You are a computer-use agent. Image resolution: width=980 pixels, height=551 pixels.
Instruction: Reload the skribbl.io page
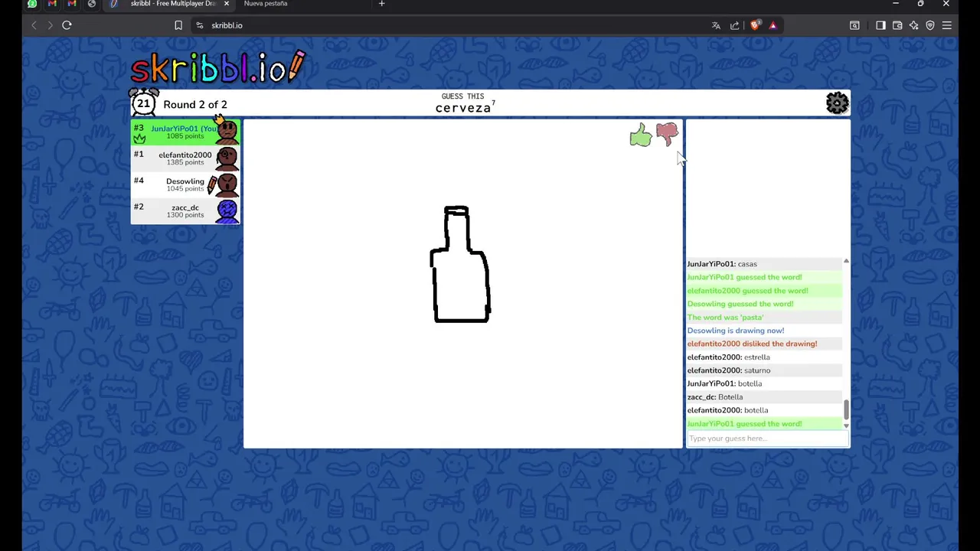click(x=67, y=25)
